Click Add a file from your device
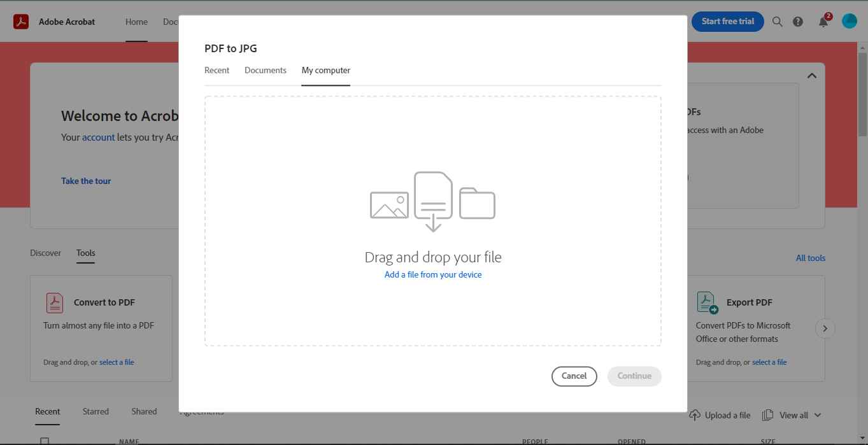Screen dimensions: 868x445 (433, 274)
